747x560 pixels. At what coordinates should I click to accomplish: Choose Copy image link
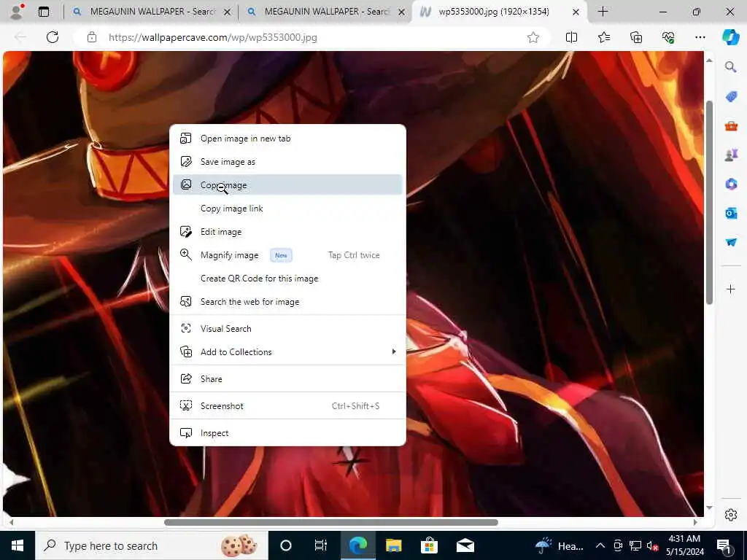click(x=287, y=209)
